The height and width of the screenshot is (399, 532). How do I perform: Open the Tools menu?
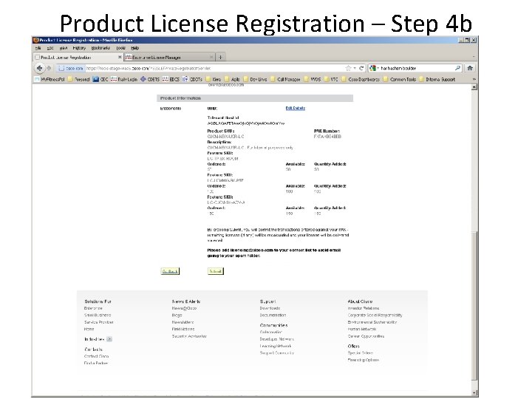click(121, 48)
